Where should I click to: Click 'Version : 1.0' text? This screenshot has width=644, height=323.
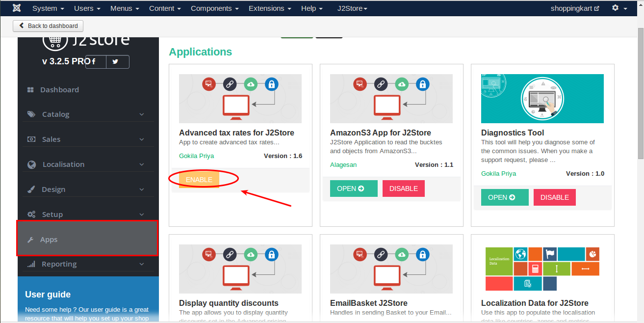pyautogui.click(x=585, y=174)
